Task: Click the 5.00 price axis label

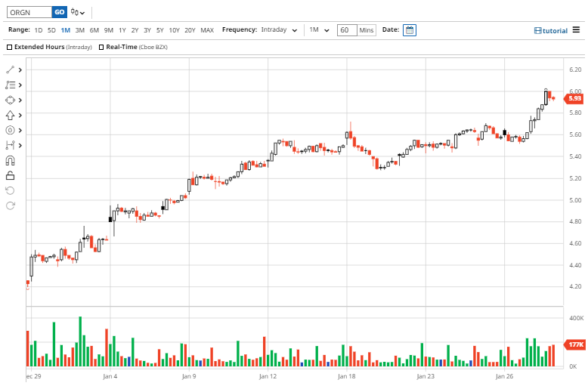Action: [x=575, y=200]
